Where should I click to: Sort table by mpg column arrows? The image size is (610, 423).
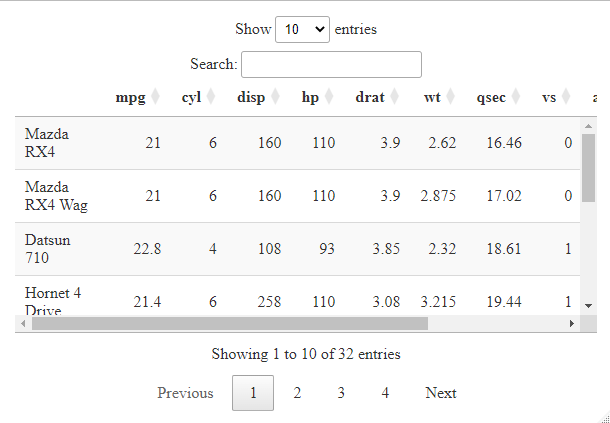pyautogui.click(x=155, y=97)
